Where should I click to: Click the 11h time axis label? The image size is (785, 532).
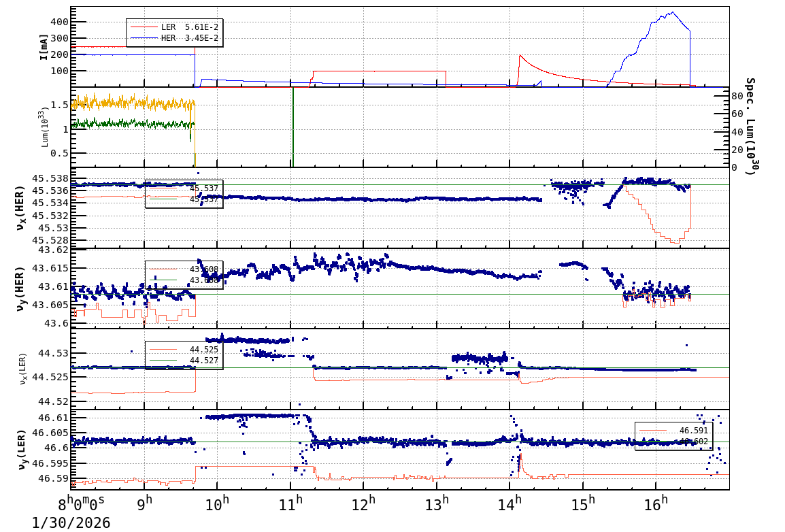pyautogui.click(x=291, y=503)
